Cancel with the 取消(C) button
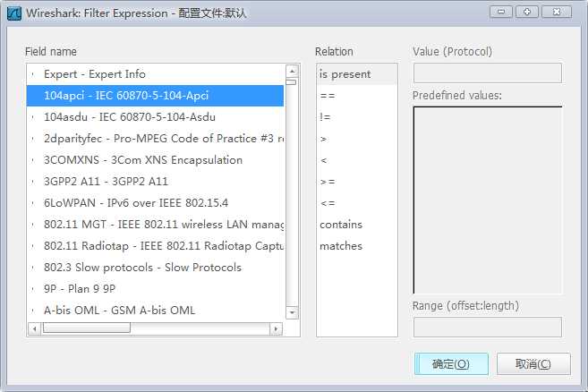Image resolution: width=588 pixels, height=392 pixels. coord(533,364)
